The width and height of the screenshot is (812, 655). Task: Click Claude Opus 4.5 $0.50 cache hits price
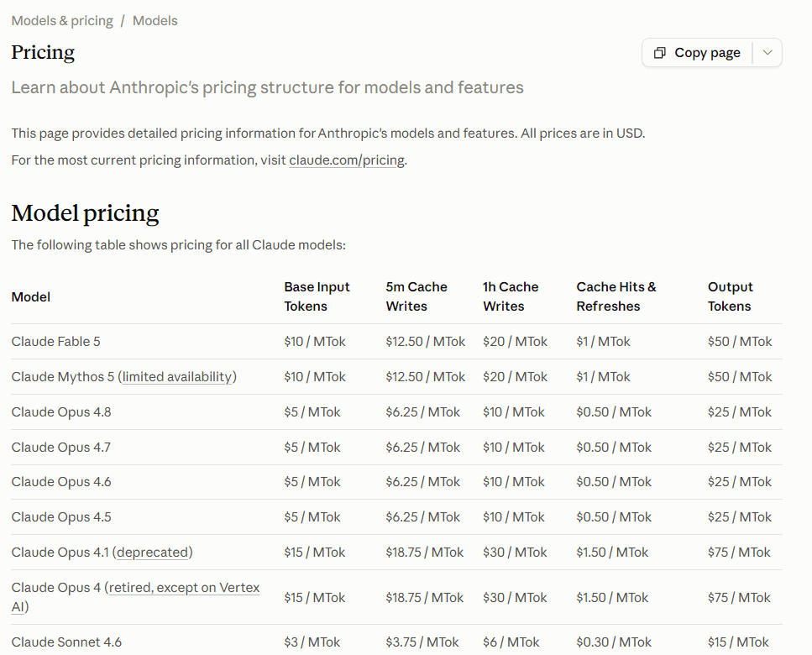click(614, 517)
